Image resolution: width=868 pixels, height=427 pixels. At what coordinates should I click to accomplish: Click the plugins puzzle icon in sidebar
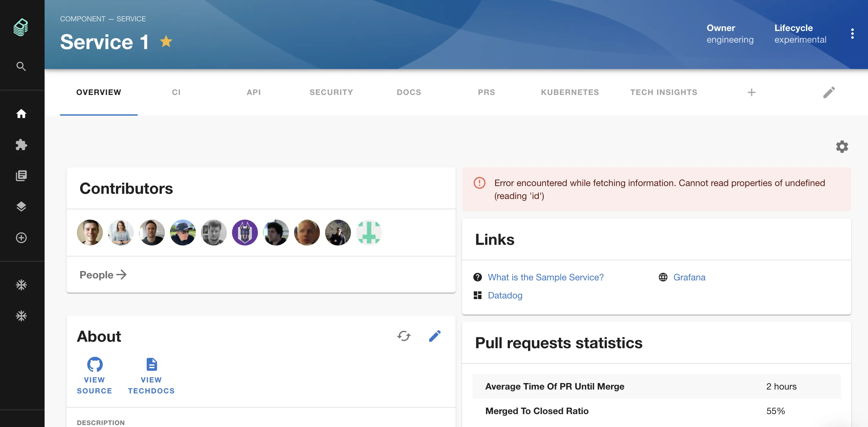click(21, 145)
